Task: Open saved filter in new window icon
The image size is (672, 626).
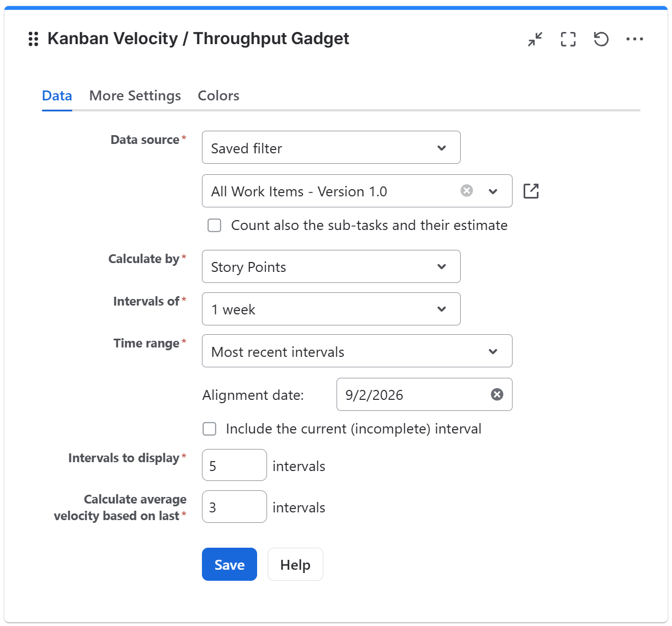Action: click(x=531, y=191)
